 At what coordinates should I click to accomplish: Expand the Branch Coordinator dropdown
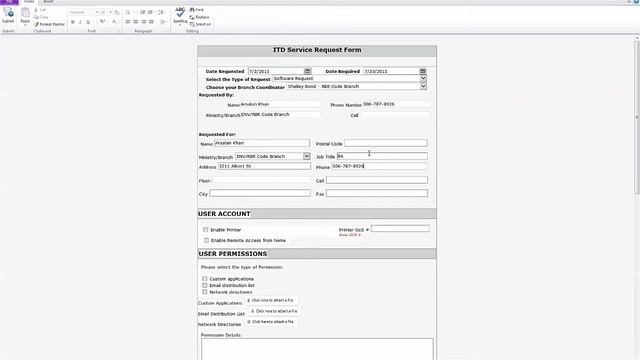pyautogui.click(x=423, y=86)
